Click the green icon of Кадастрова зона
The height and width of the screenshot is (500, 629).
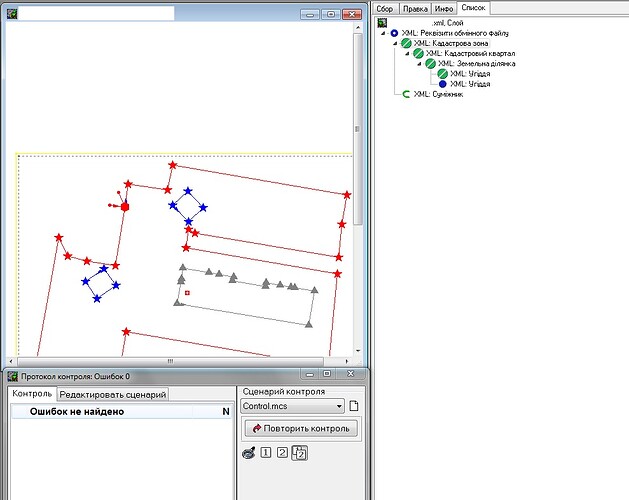click(406, 43)
